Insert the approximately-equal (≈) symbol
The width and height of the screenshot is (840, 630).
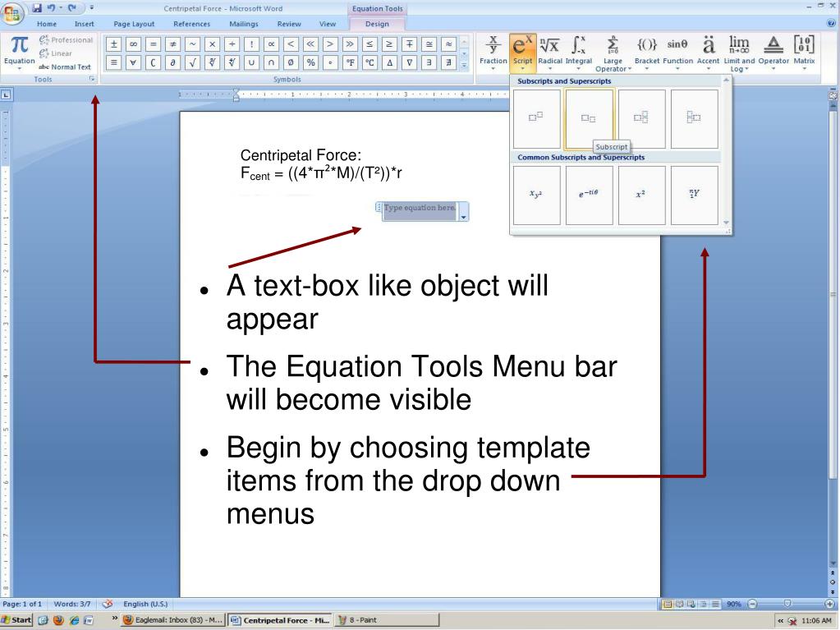pyautogui.click(x=448, y=44)
